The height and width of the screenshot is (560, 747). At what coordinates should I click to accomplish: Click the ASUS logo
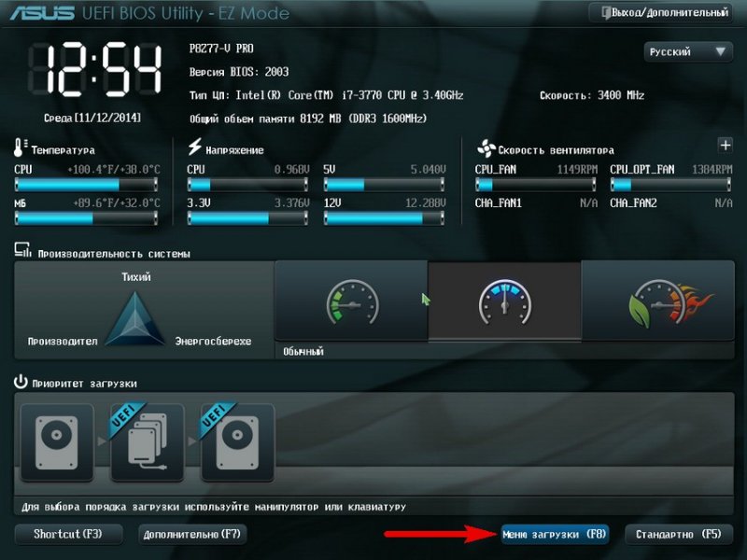(42, 13)
